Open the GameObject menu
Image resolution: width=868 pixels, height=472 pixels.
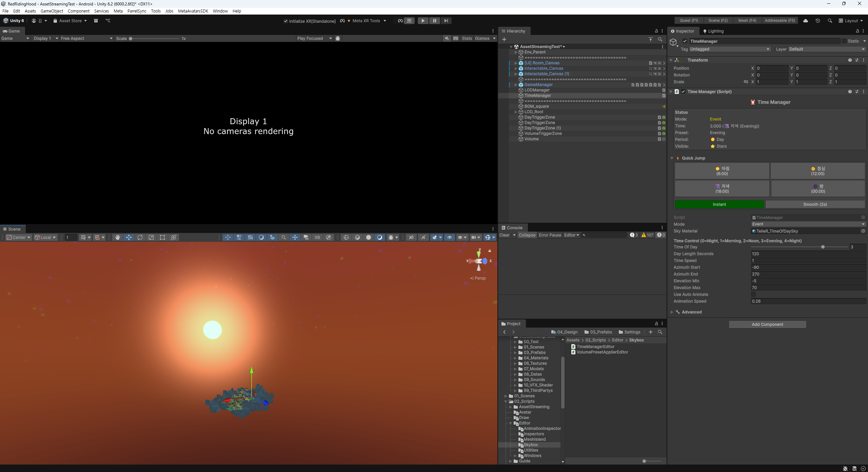(52, 11)
